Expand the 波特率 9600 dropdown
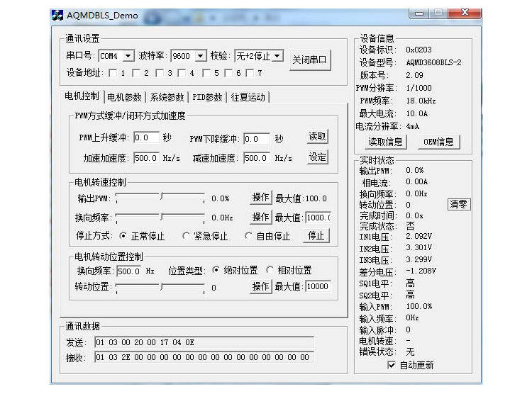 201,56
